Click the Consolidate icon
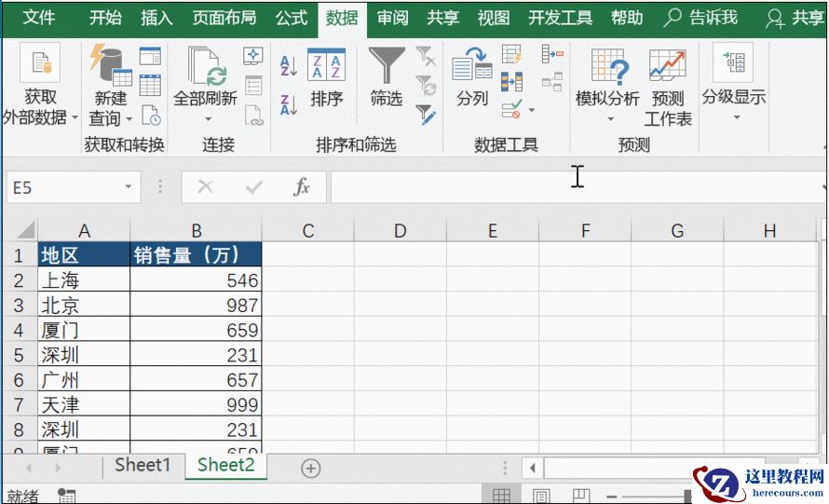829x504 pixels. [552, 54]
